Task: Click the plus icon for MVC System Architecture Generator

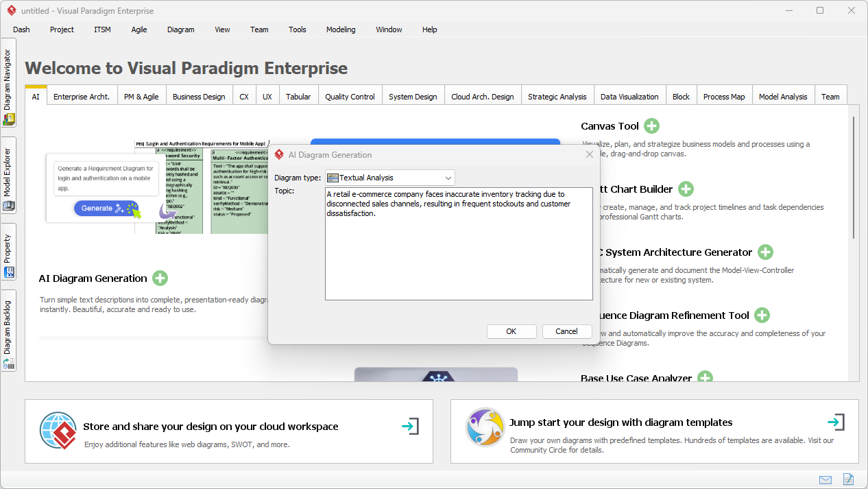Action: [765, 252]
